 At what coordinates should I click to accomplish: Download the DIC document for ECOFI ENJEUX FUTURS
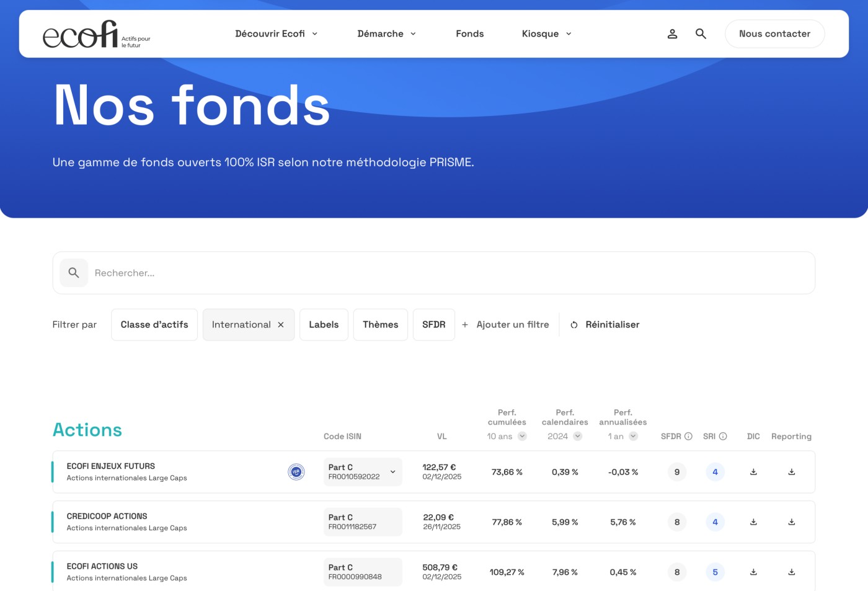click(x=753, y=471)
